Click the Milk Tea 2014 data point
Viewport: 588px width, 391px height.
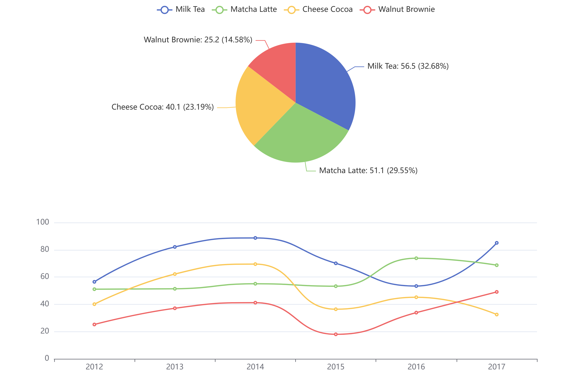coord(255,238)
